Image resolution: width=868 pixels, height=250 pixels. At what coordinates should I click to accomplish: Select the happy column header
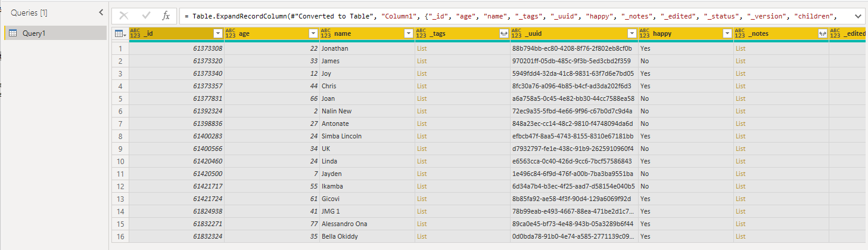point(685,34)
